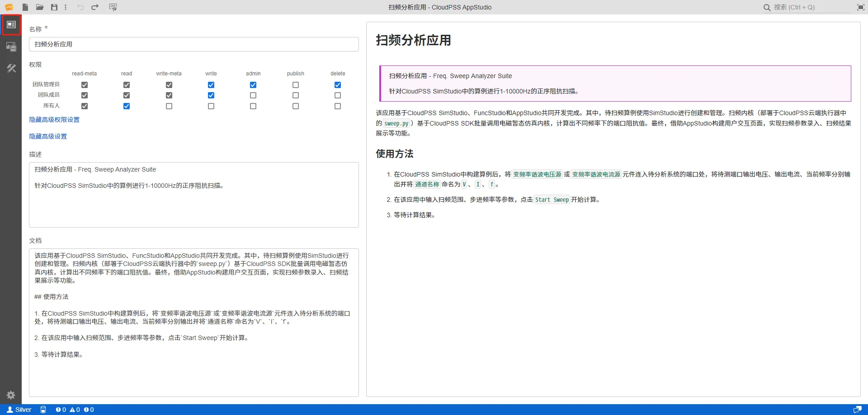Click inside the 描述 description text area
Image resolution: width=868 pixels, height=415 pixels.
tap(194, 195)
